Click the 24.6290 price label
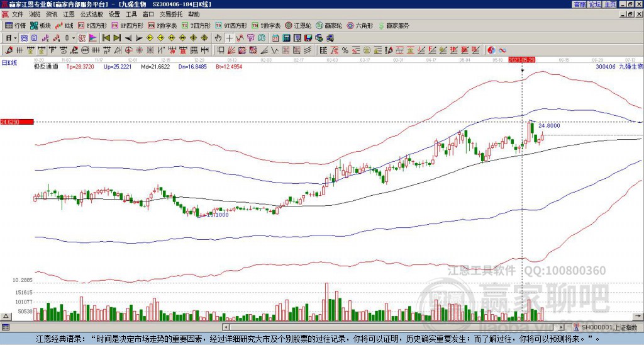This screenshot has height=345, width=644. click(17, 122)
